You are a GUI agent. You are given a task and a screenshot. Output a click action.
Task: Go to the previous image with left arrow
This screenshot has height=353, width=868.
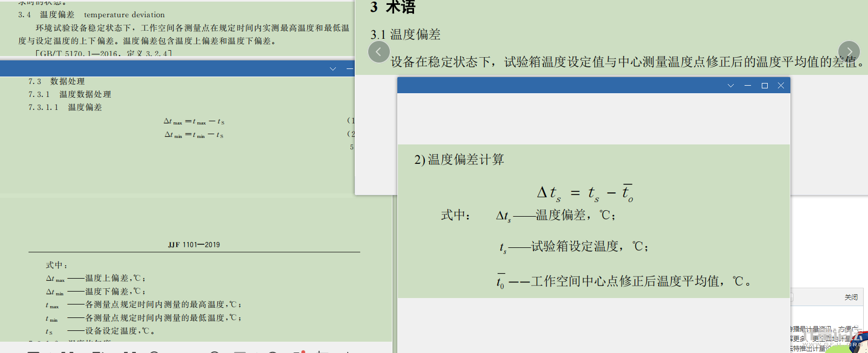click(x=378, y=52)
